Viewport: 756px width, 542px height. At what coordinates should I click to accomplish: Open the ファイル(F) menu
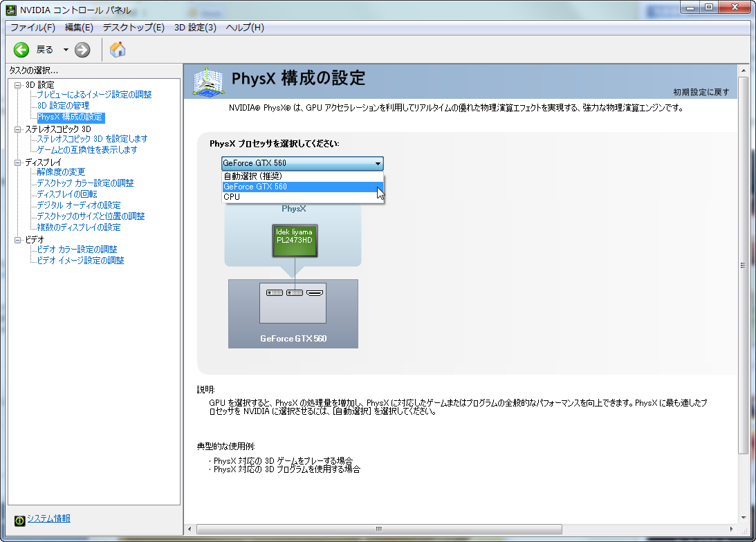33,28
